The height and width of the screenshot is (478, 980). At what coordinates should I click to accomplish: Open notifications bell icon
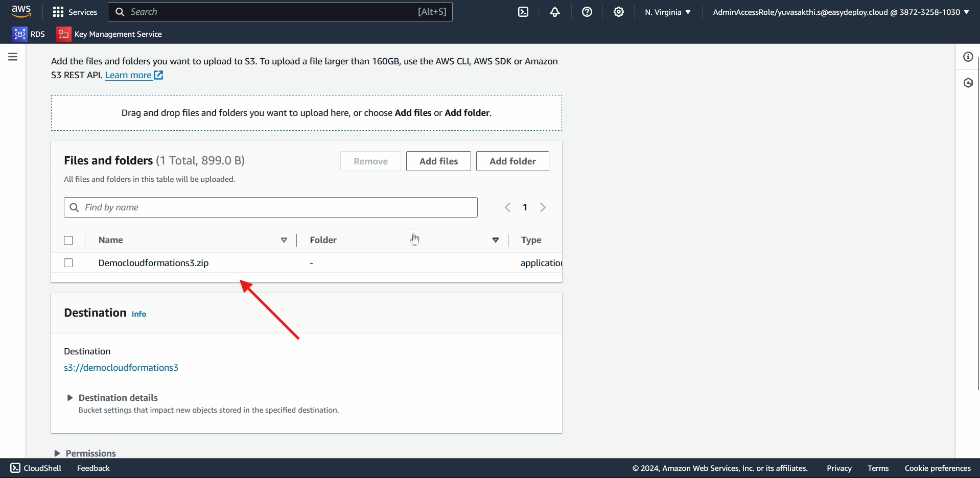click(555, 12)
